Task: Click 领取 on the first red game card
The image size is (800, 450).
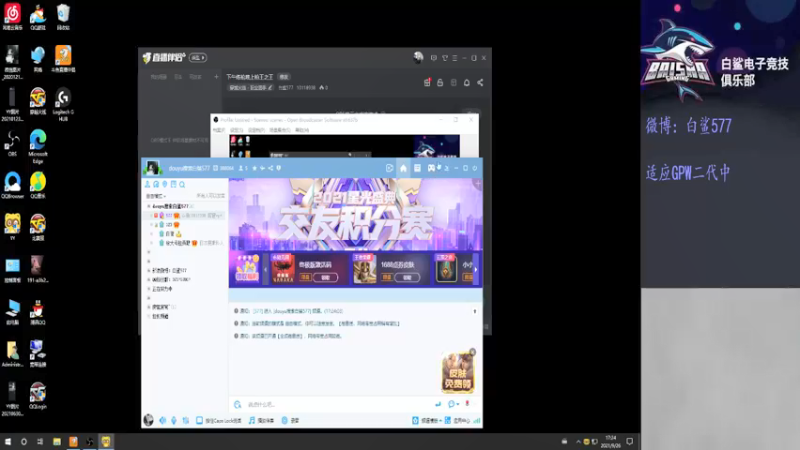Action: 325,278
